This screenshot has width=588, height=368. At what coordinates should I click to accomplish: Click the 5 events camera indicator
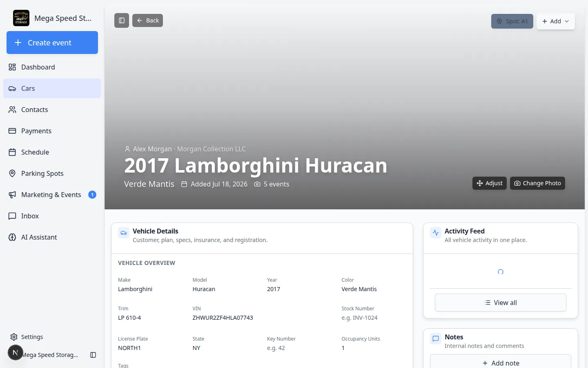click(x=272, y=184)
